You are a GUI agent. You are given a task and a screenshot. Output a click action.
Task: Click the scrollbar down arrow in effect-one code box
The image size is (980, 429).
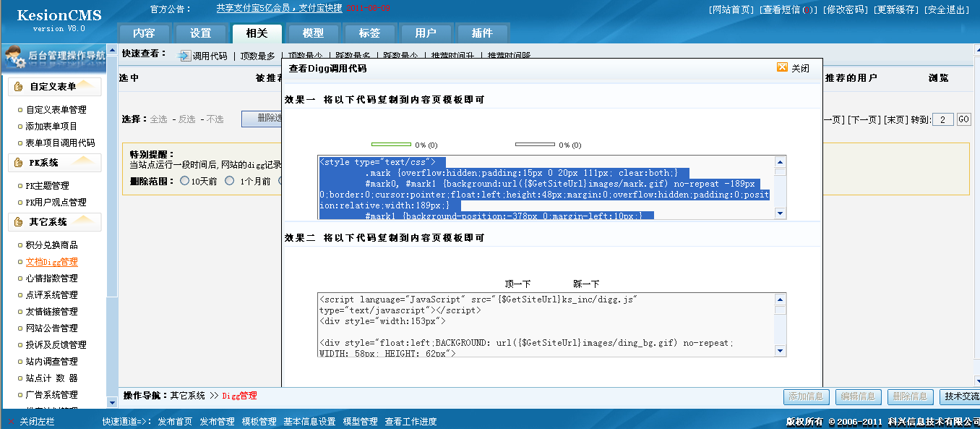click(780, 213)
